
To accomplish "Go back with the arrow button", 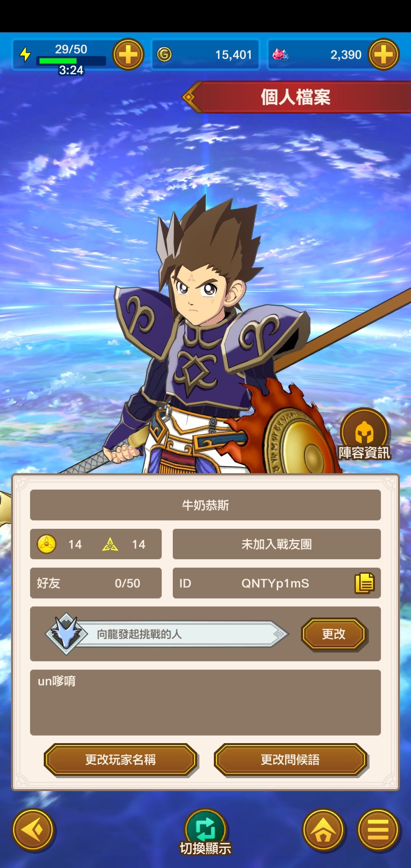I will click(33, 830).
